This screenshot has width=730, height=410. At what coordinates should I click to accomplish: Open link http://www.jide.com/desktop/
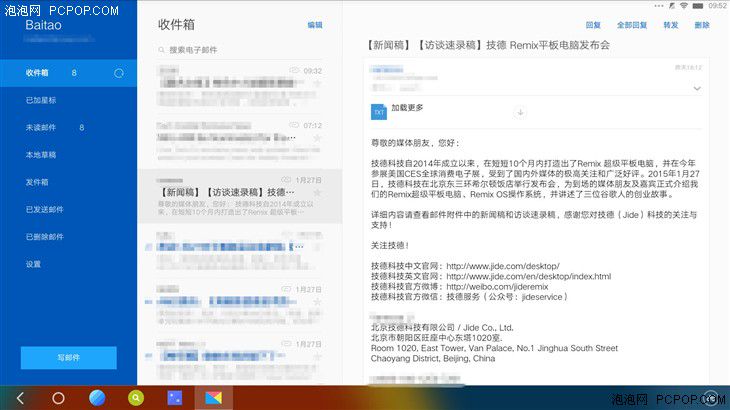503,266
